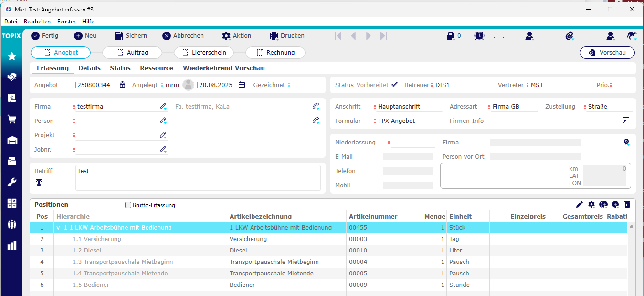
Task: Go to the next record arrow
Action: click(369, 36)
